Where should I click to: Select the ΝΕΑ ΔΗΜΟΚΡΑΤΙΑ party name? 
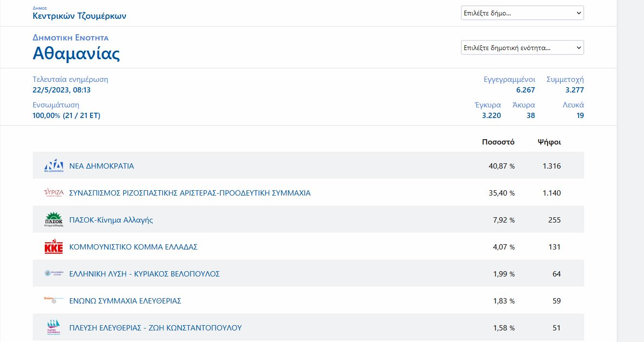(102, 166)
